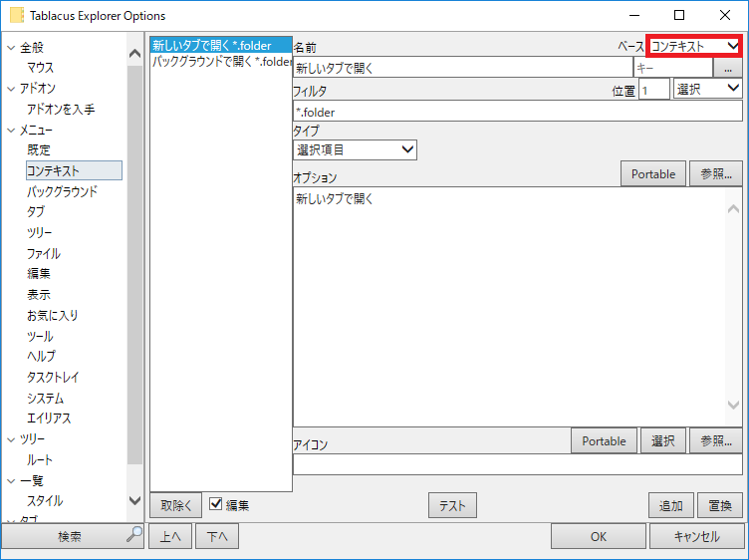
Task: Select 編集 menu entry in tree
Action: [x=39, y=273]
